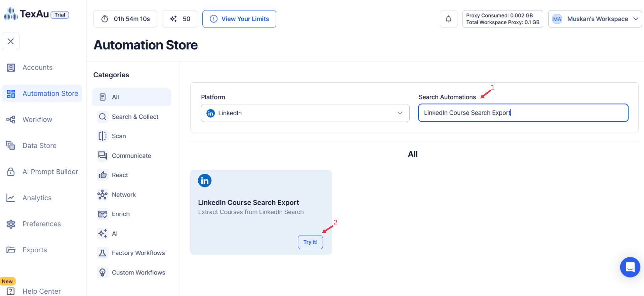644x296 pixels.
Task: Click the Communicate chat icon
Action: pos(103,156)
